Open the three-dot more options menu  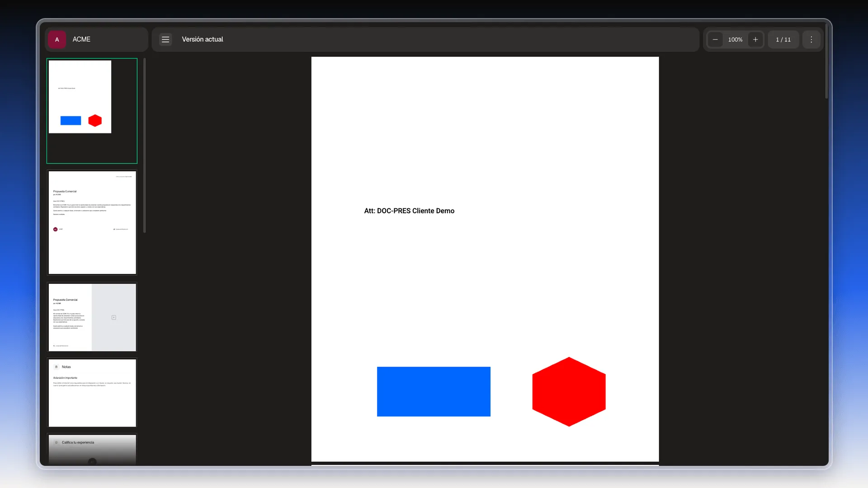(811, 40)
